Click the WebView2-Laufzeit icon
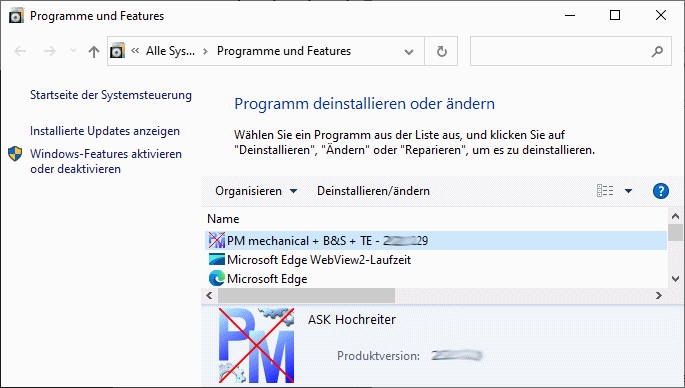685x388 pixels. [217, 260]
